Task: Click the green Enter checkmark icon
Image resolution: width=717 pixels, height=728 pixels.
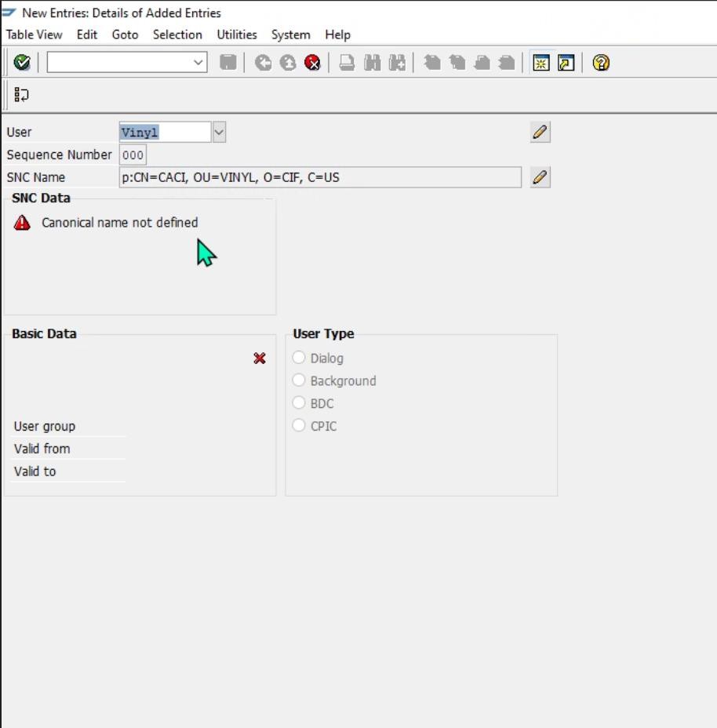Action: [x=22, y=63]
